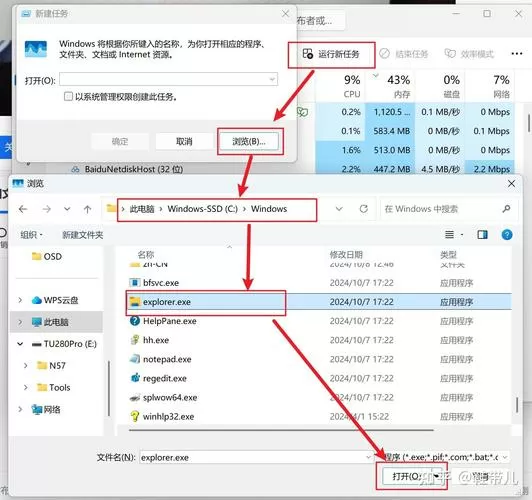Close the Browse (浏览) dialog with the X

point(512,184)
